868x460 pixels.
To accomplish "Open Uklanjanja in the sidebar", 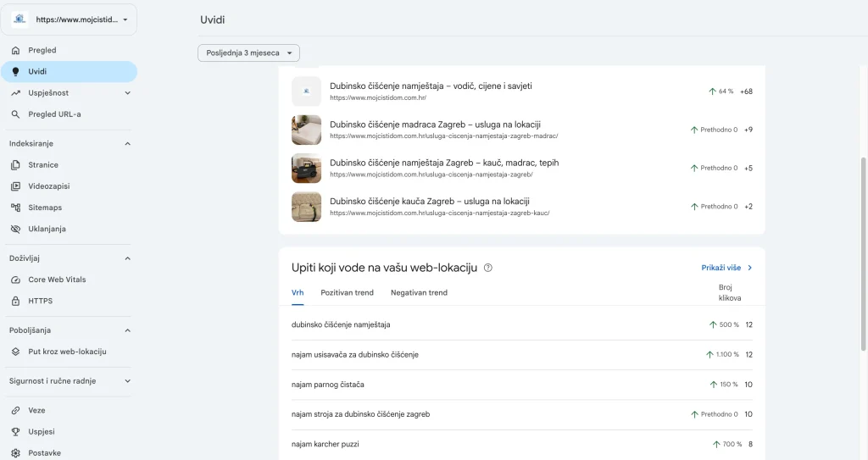I will click(70, 229).
